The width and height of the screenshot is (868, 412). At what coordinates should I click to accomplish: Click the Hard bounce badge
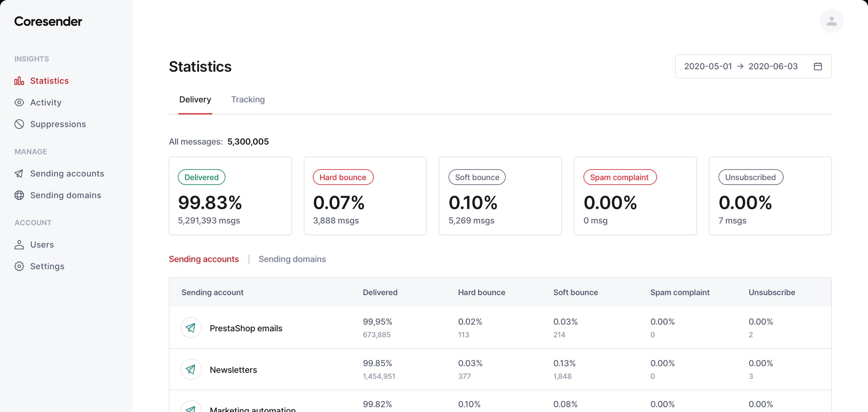tap(343, 177)
